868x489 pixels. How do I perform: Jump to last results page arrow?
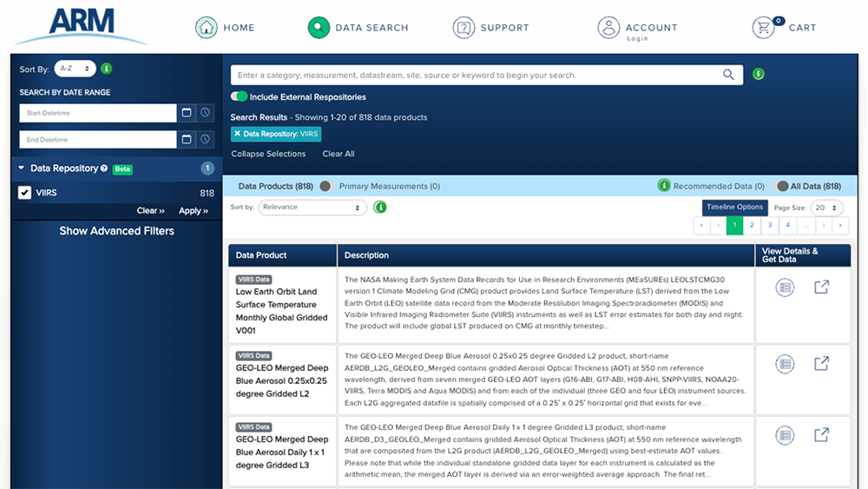840,225
